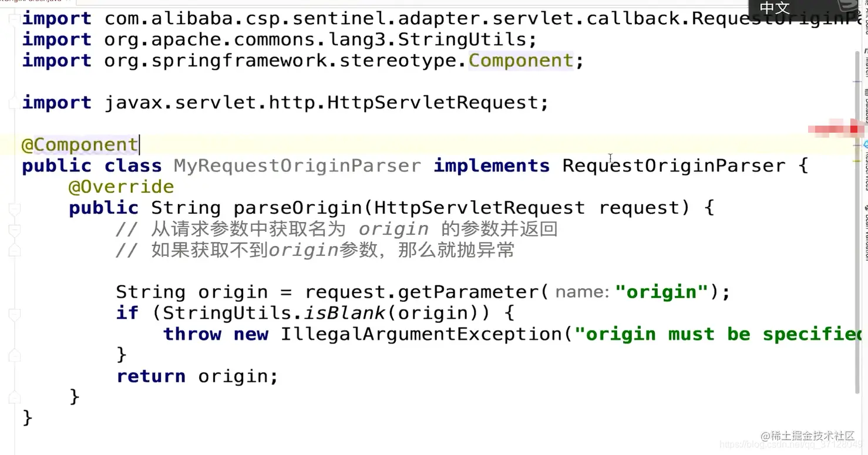Place cursor on the @Override annotation
The height and width of the screenshot is (455, 868).
point(121,187)
